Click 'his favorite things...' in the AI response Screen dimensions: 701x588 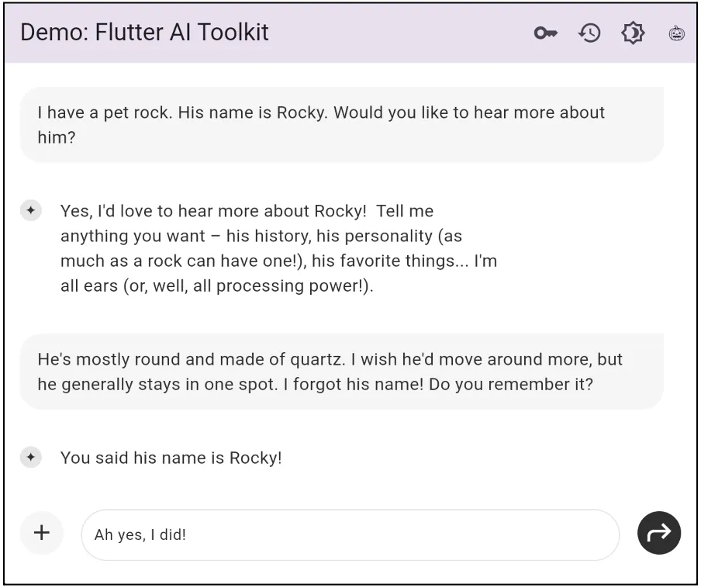(390, 261)
